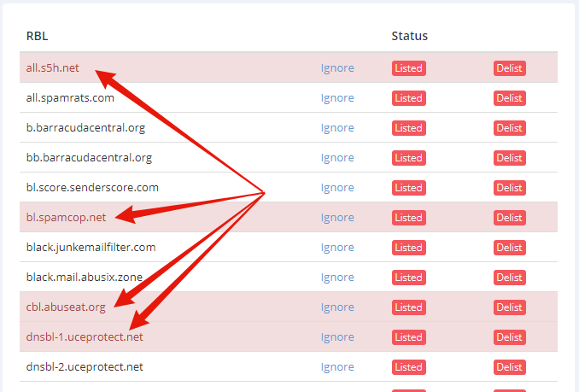Ignore b.barracudacentral.org blacklist
Viewport: 579px width, 392px height.
(337, 128)
